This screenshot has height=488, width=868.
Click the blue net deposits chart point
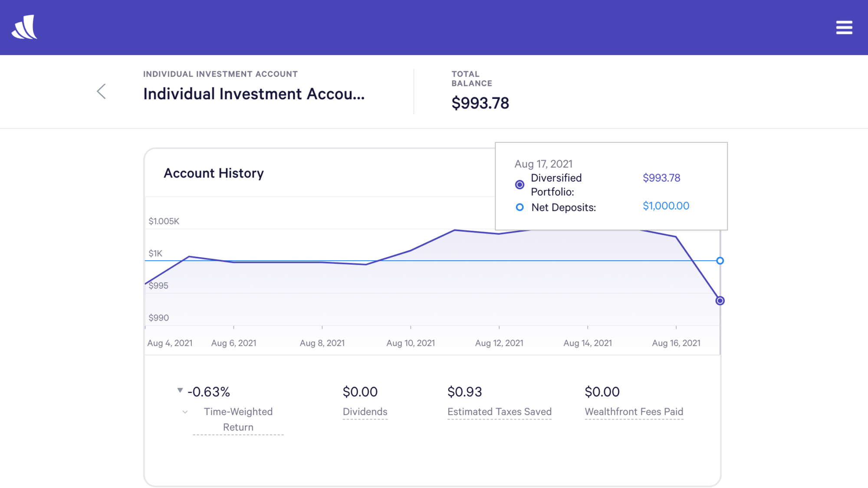pos(720,261)
